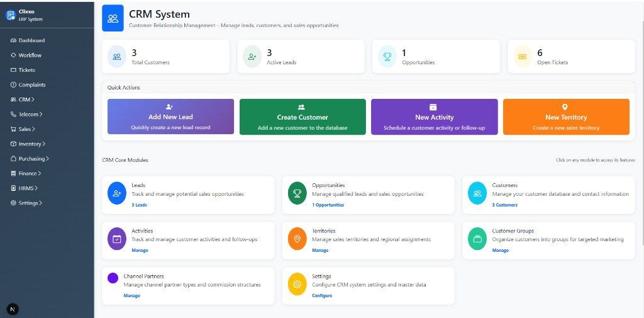Click Manage under Channel Partners

tap(132, 296)
